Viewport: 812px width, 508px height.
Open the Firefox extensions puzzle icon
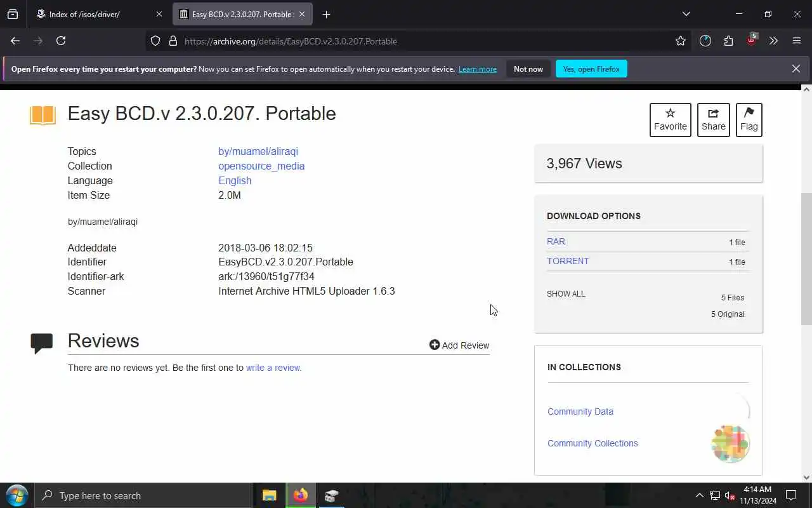[728, 41]
